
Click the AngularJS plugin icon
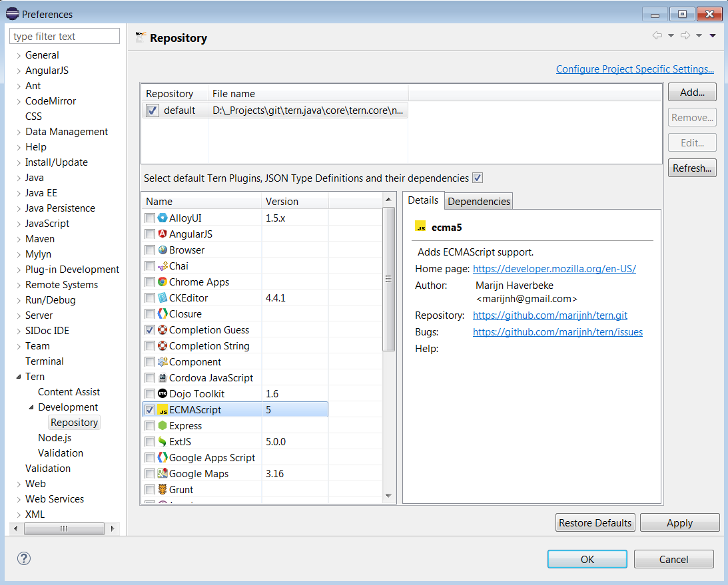[x=163, y=234]
